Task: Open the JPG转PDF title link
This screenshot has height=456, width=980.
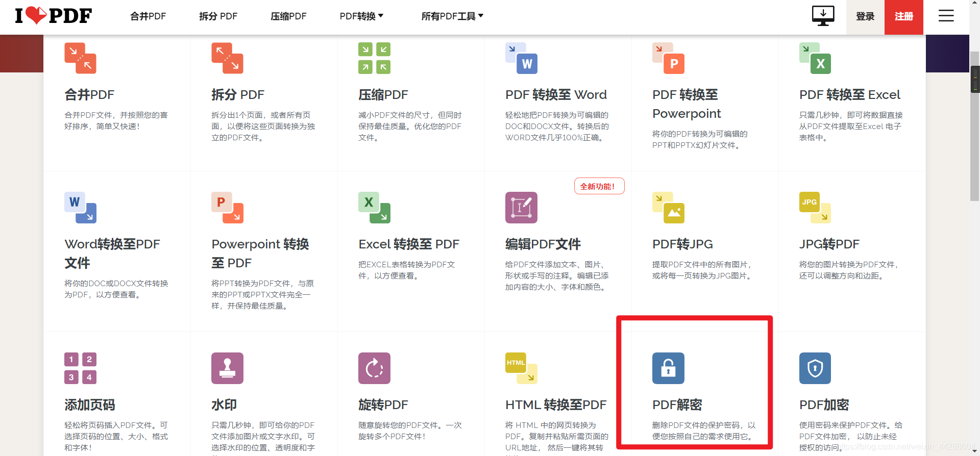Action: pyautogui.click(x=829, y=244)
